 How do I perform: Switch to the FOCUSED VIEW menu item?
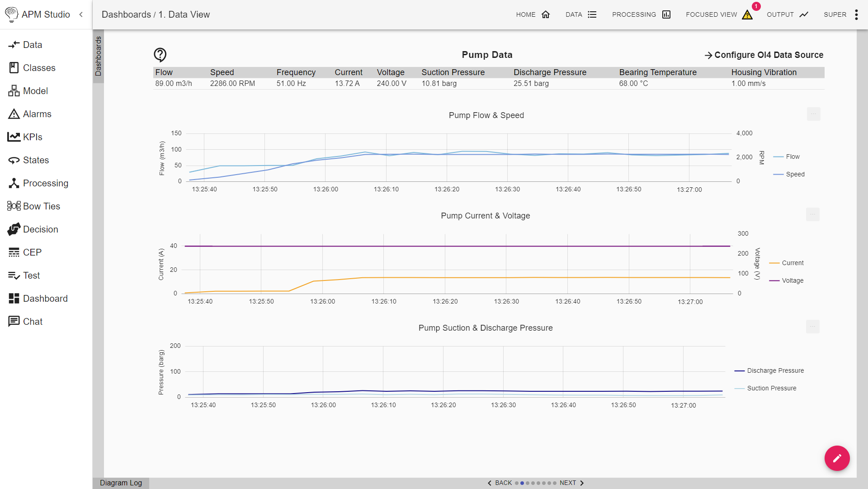tap(712, 14)
